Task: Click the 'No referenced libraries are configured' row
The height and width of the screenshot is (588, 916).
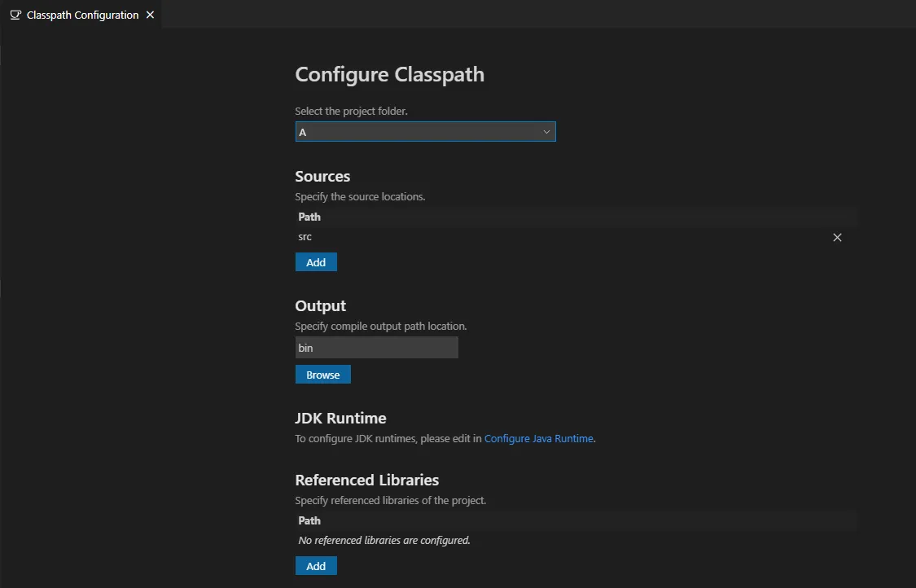Action: [384, 540]
